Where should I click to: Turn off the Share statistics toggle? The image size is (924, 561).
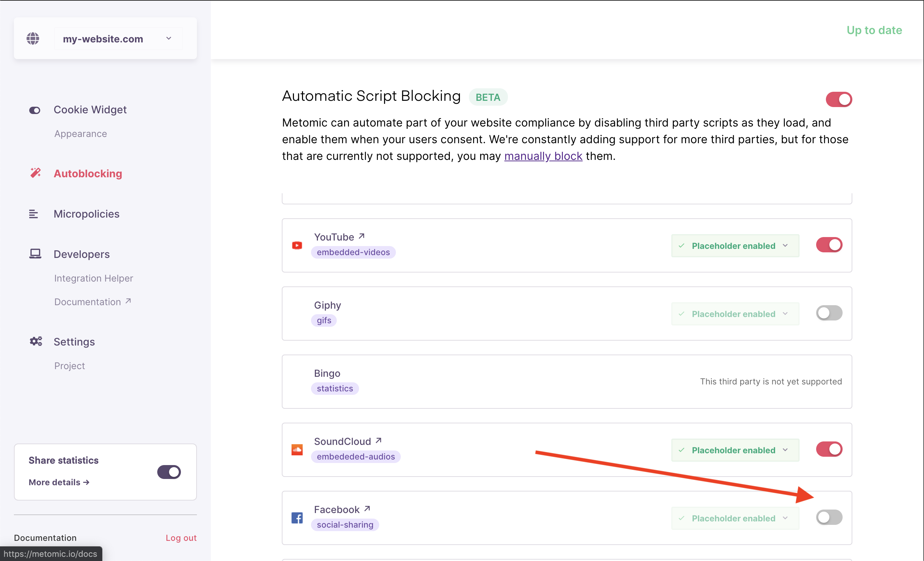coord(169,472)
